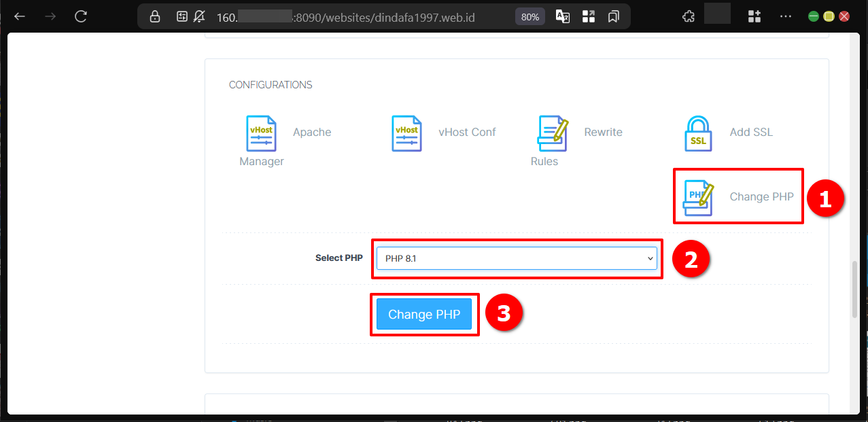Open the browser options menu
The width and height of the screenshot is (868, 422).
(786, 16)
